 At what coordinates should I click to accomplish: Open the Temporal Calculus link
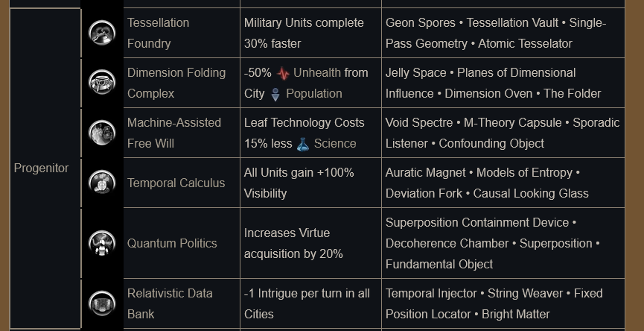[176, 183]
